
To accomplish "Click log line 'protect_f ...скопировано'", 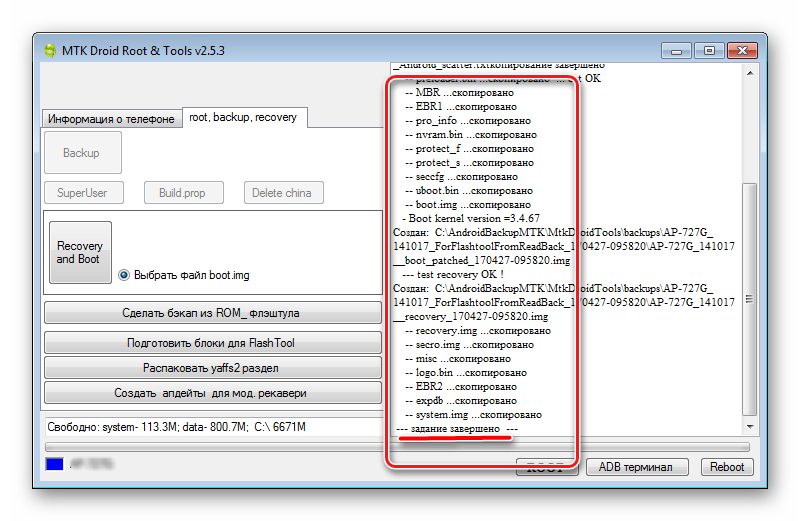I will pos(469,149).
